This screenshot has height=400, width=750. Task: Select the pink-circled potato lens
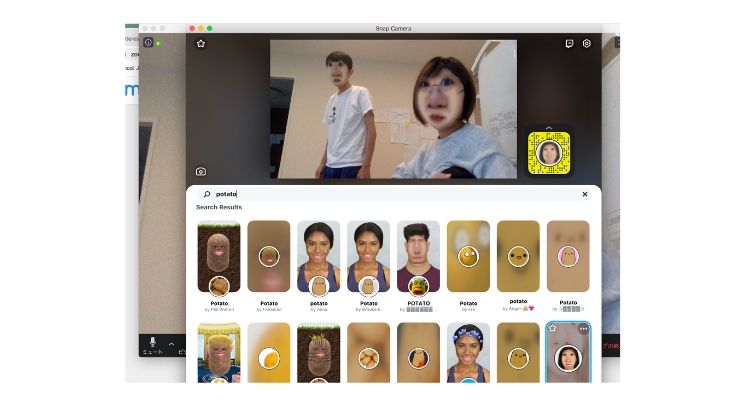(x=568, y=256)
